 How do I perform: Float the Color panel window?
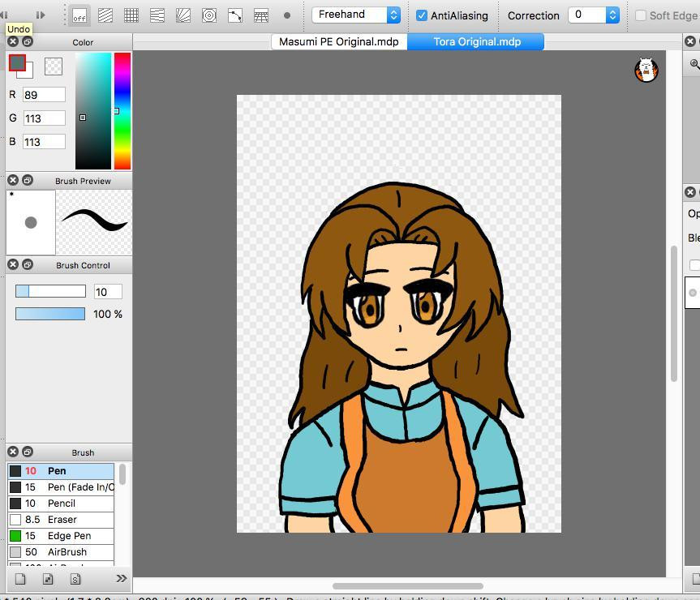pyautogui.click(x=28, y=42)
